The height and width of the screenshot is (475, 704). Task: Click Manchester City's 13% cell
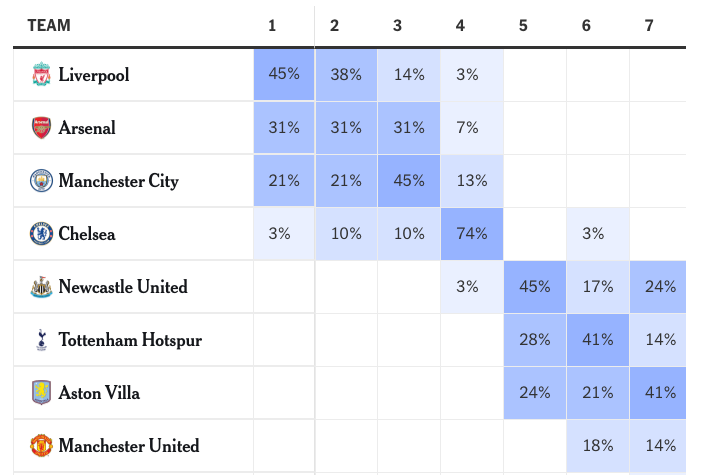(472, 181)
